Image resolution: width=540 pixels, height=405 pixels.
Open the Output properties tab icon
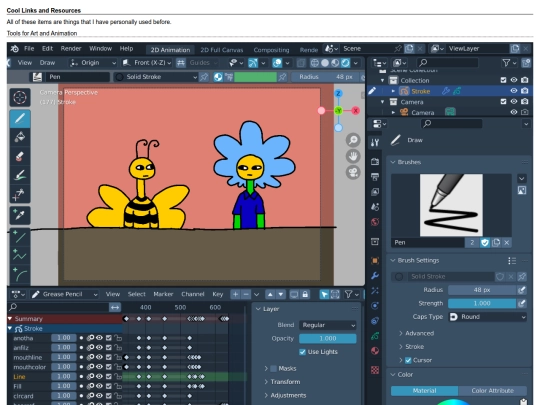(375, 177)
